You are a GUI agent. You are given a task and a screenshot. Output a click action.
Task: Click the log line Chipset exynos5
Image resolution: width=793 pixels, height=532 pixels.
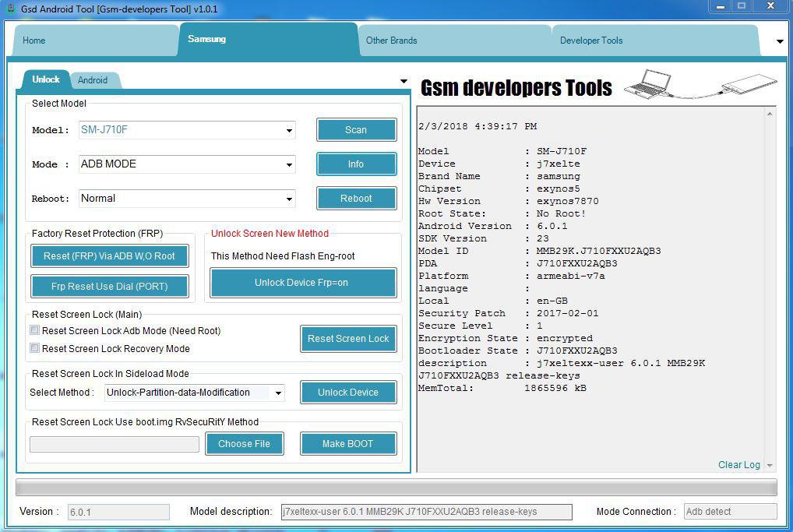(499, 188)
